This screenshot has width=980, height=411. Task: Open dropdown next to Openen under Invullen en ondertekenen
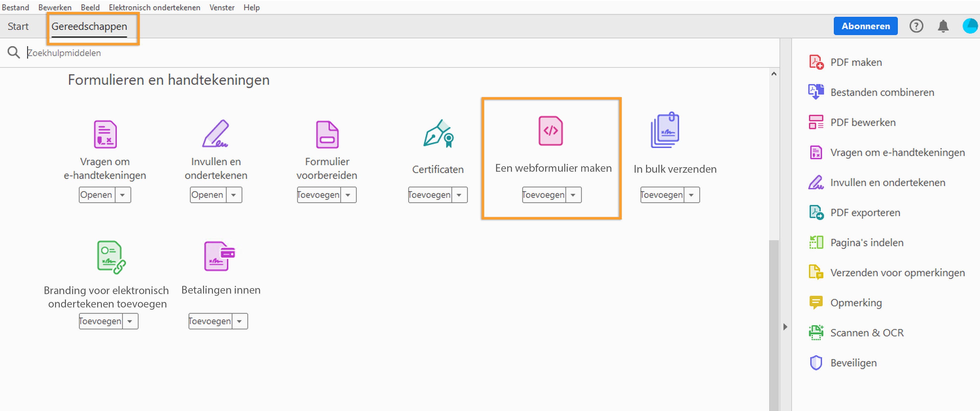click(234, 195)
